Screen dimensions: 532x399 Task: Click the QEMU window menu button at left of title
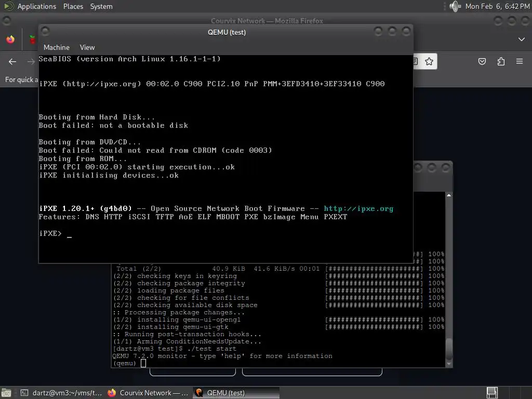click(x=45, y=31)
